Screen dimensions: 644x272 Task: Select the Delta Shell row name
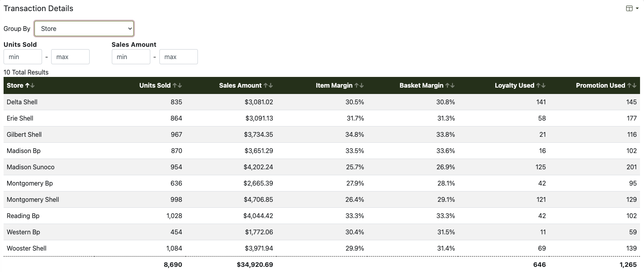point(22,102)
